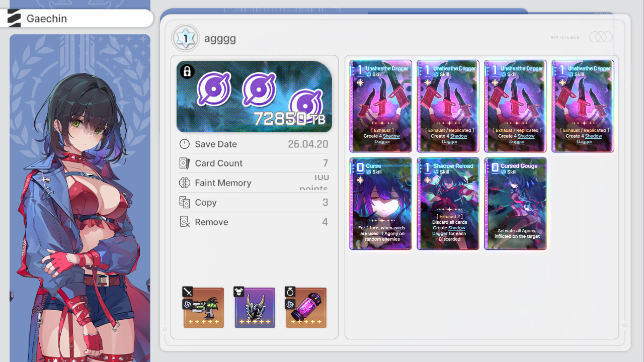Open the Cursed Gouge card

point(516,204)
